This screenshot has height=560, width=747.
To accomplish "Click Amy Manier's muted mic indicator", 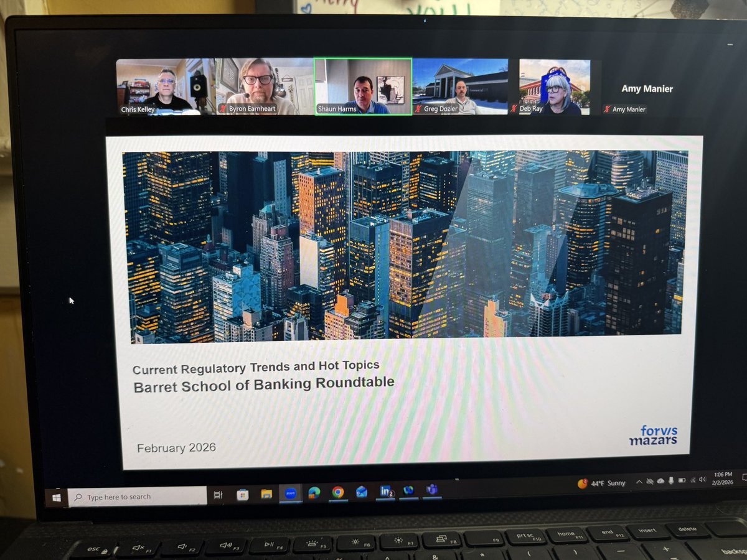I will tap(606, 110).
